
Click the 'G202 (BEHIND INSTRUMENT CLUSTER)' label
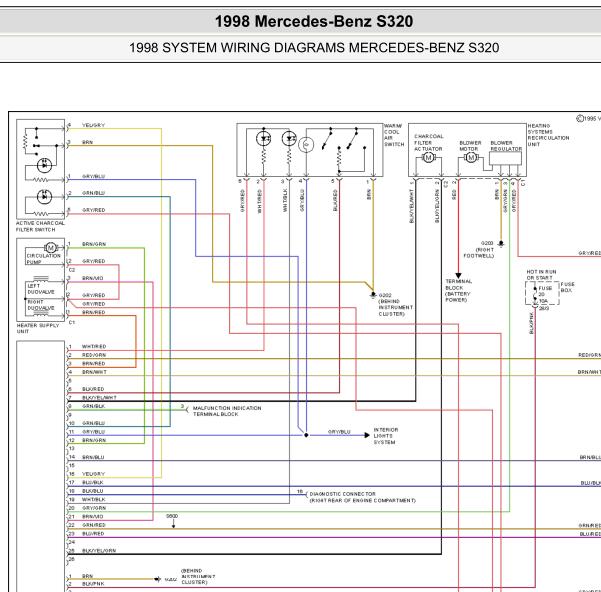[396, 305]
